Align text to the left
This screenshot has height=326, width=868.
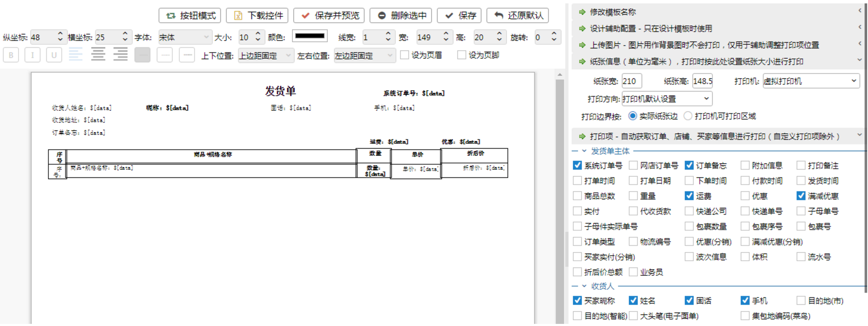click(x=76, y=55)
